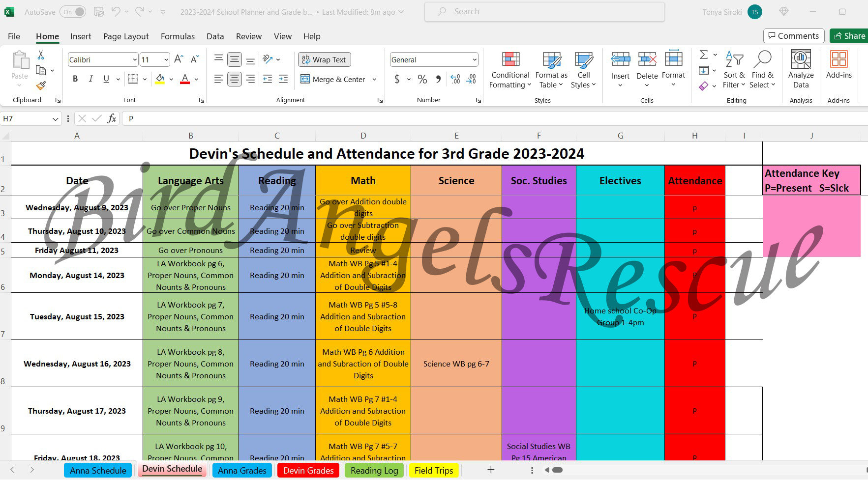The image size is (868, 480).
Task: Open the Field Trips sheet tab
Action: click(434, 470)
